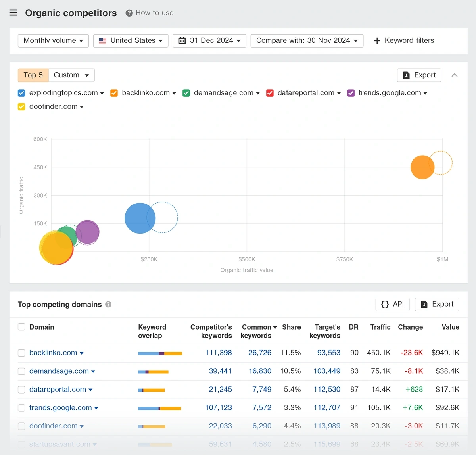Click the How to use help icon
The width and height of the screenshot is (476, 455).
(x=129, y=13)
